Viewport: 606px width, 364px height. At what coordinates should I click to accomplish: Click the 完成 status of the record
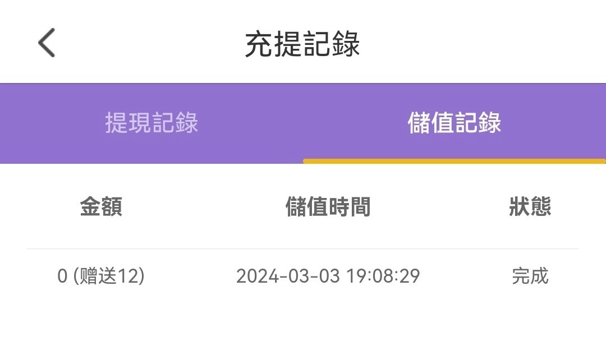530,276
